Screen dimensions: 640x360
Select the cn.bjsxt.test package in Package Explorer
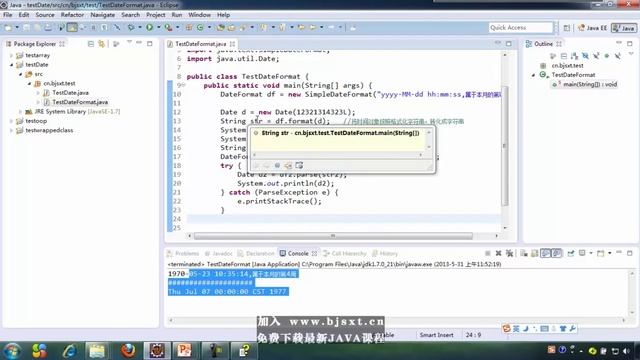click(59, 83)
